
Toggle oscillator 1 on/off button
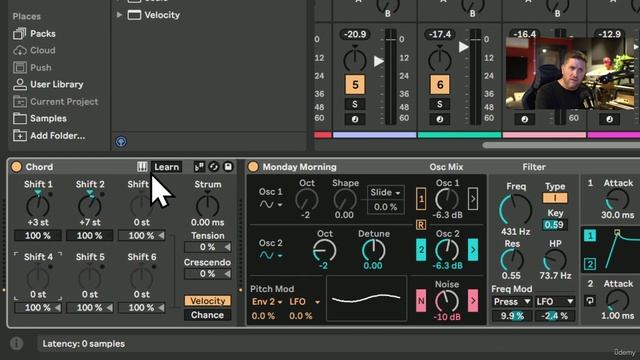pos(421,199)
